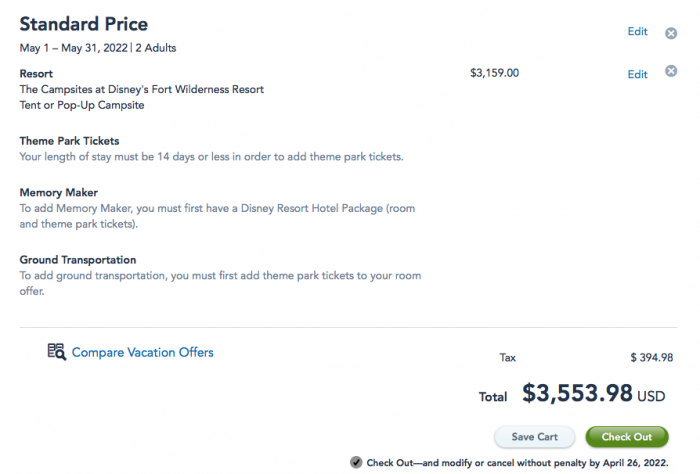The height and width of the screenshot is (474, 700).
Task: Click the remove icon beside Standard Price
Action: pyautogui.click(x=671, y=33)
